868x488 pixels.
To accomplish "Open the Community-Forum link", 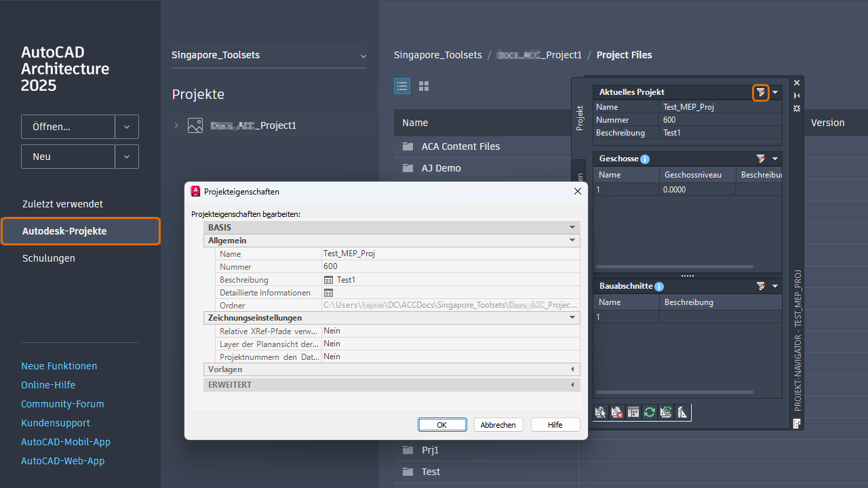I will [x=62, y=404].
